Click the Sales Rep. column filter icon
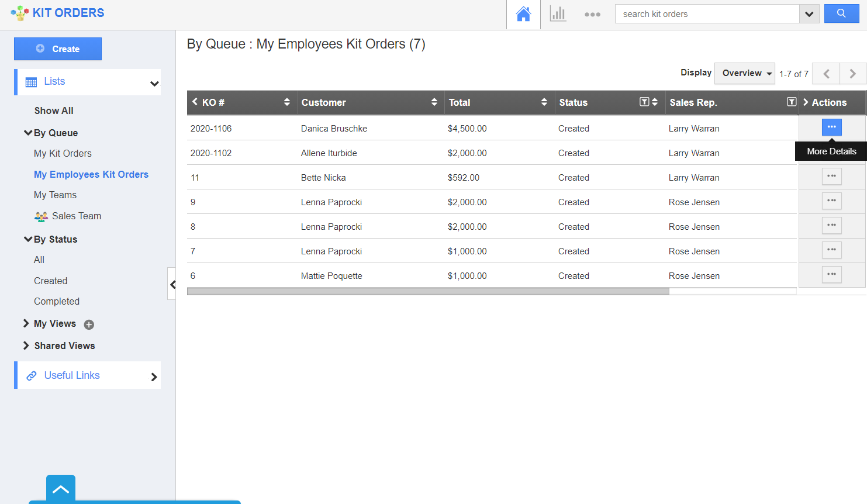Viewport: 867px width, 504px height. point(791,102)
